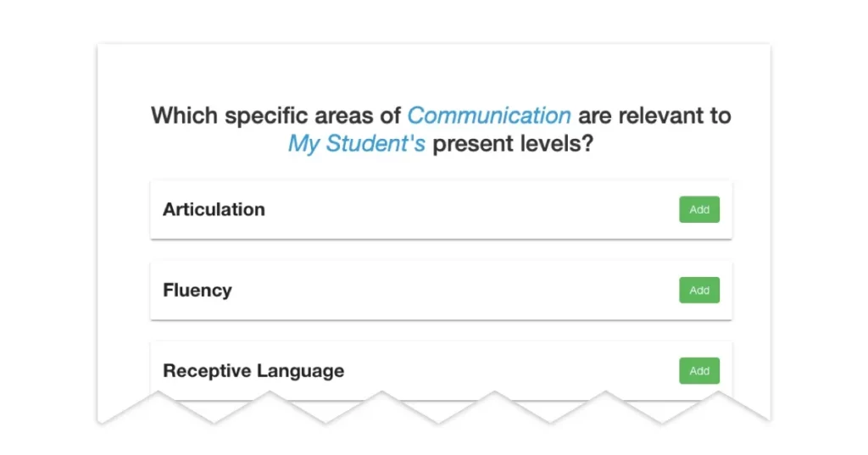Click the heading words "present levels?"

[513, 143]
